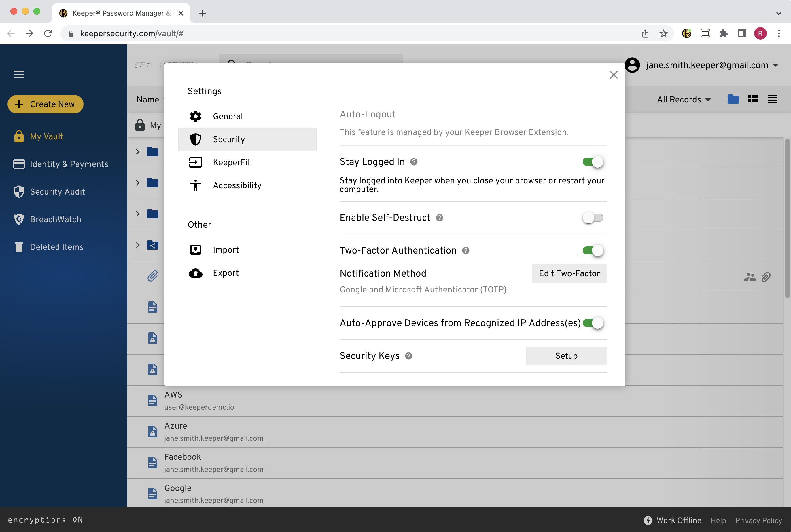Click the vault list vertical scrollbar

[787, 218]
